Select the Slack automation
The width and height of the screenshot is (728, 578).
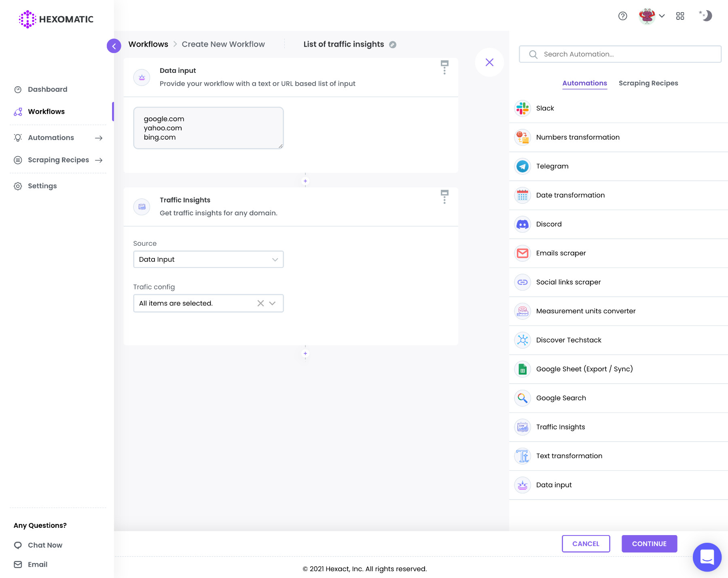pyautogui.click(x=618, y=108)
